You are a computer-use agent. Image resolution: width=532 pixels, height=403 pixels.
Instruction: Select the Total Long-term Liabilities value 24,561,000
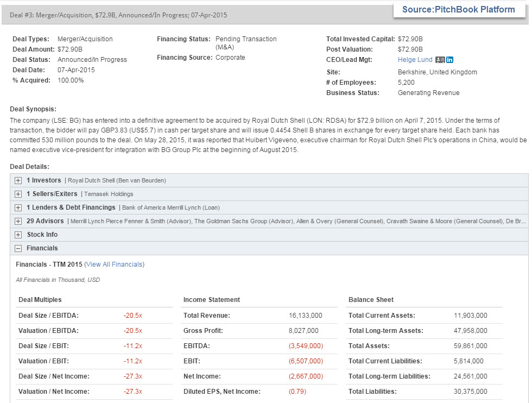[470, 376]
